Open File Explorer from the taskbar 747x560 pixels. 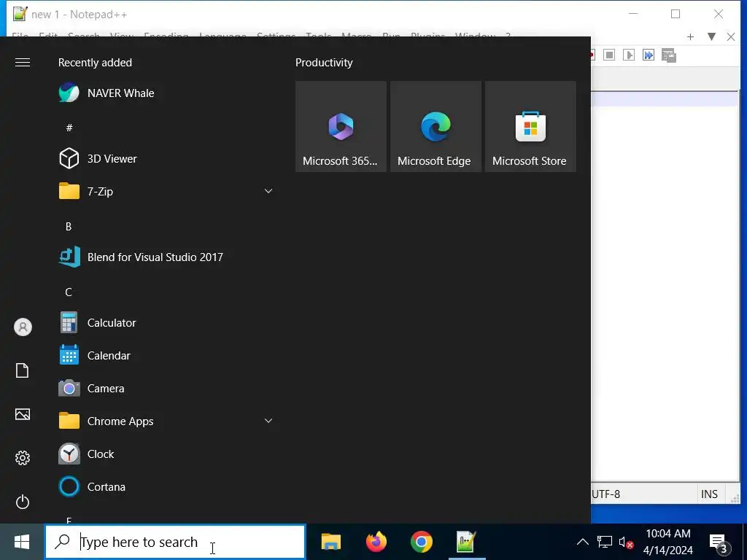pos(331,542)
